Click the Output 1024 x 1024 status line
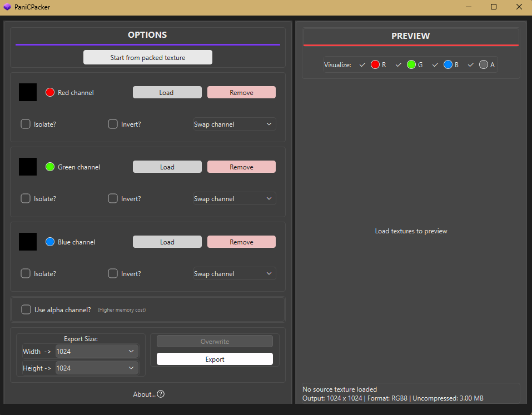The height and width of the screenshot is (415, 532). tap(393, 398)
